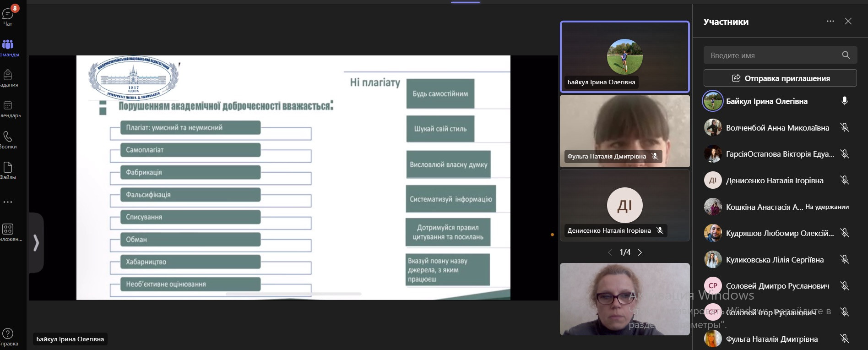868x350 pixels.
Task: Click muted mic icon in Денисенко Наталія's list row
Action: [845, 180]
